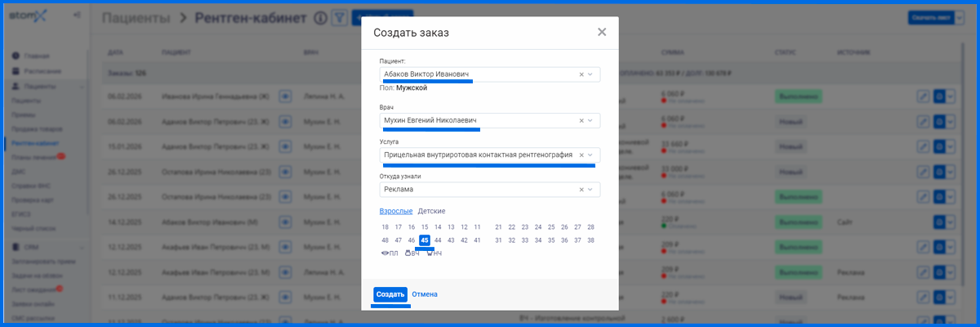
Task: Select tooth 28 in the chart
Action: pyautogui.click(x=590, y=227)
